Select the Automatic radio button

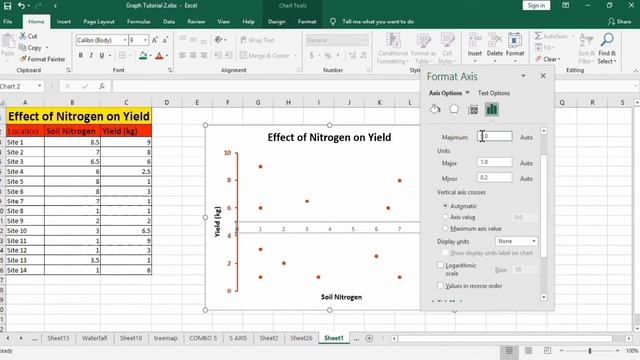[x=445, y=206]
